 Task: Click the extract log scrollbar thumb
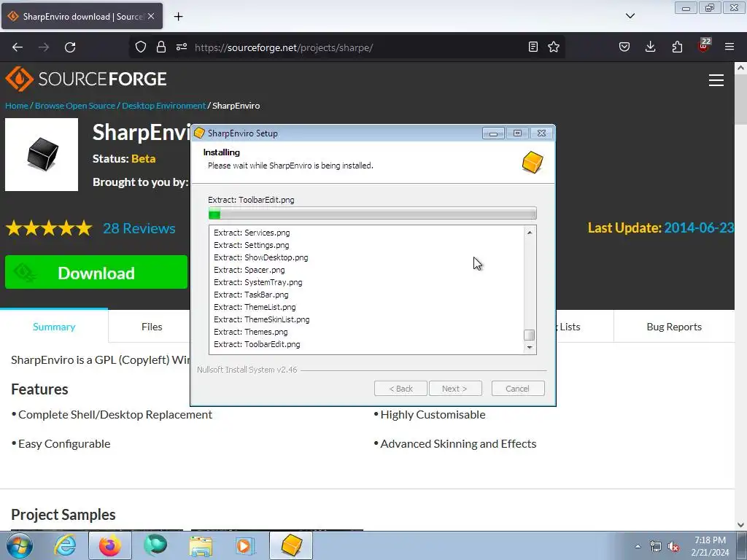(529, 335)
